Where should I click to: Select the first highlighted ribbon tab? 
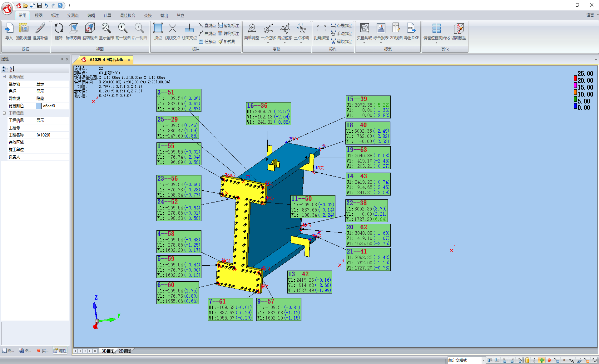click(23, 15)
